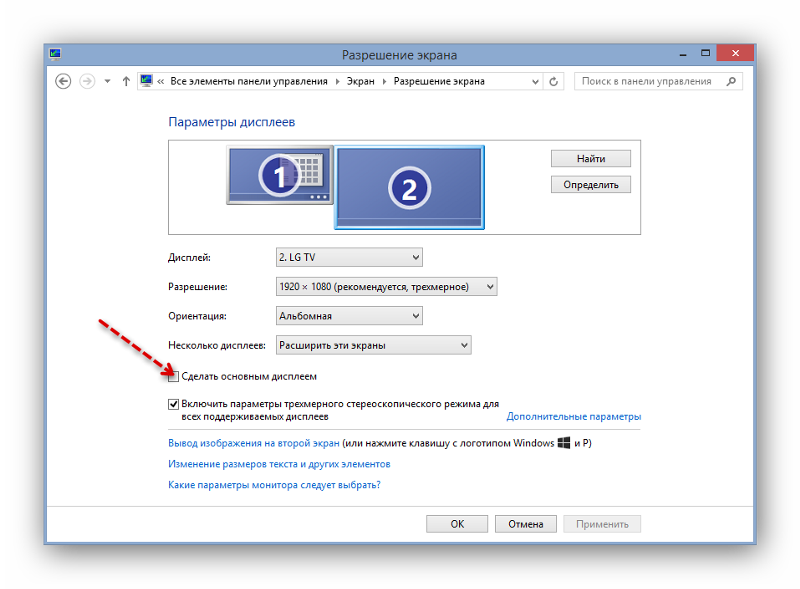
Task: Open the 'Дисплей' dropdown showing LG TV
Action: pyautogui.click(x=349, y=257)
